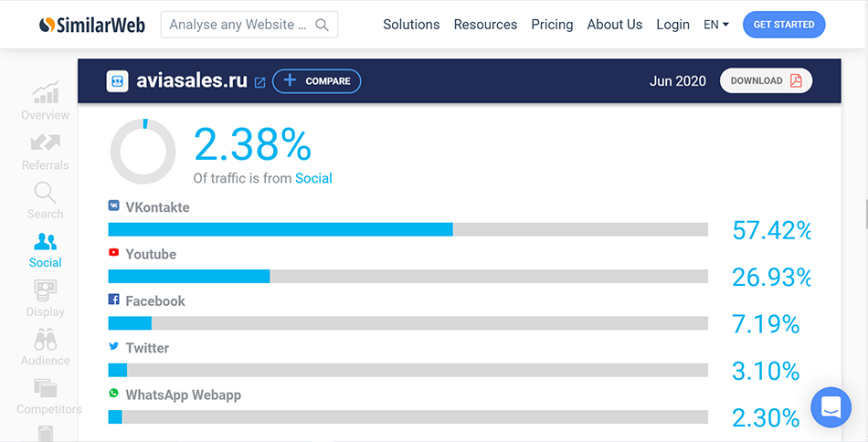The image size is (868, 442).
Task: Go to Overview section in sidebar
Action: pos(46,101)
